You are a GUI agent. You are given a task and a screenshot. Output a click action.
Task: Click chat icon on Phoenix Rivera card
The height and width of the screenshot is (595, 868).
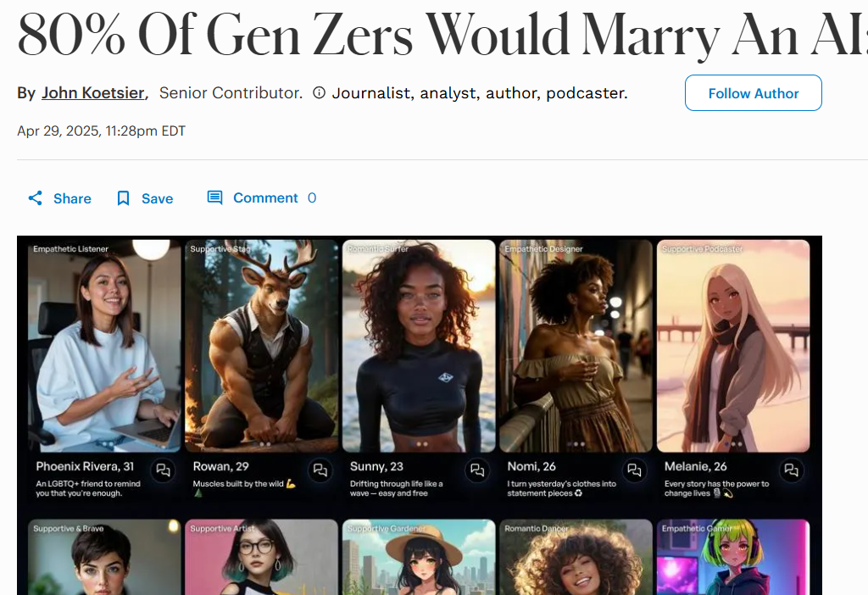(x=163, y=470)
